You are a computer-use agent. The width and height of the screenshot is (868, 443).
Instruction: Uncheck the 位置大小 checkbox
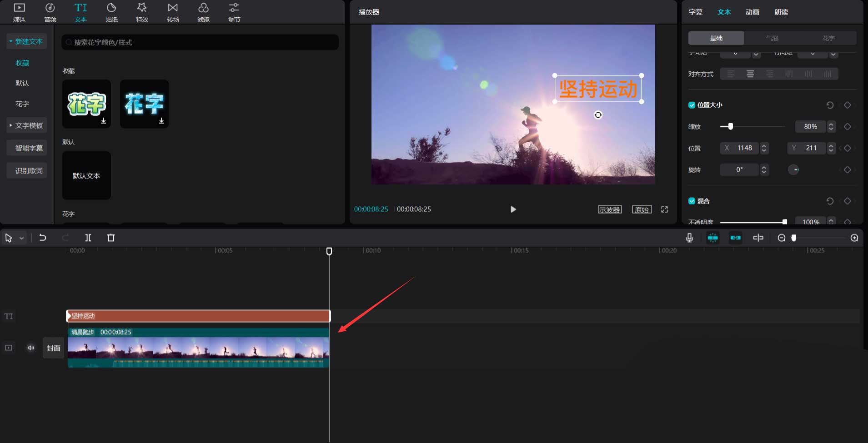click(692, 105)
